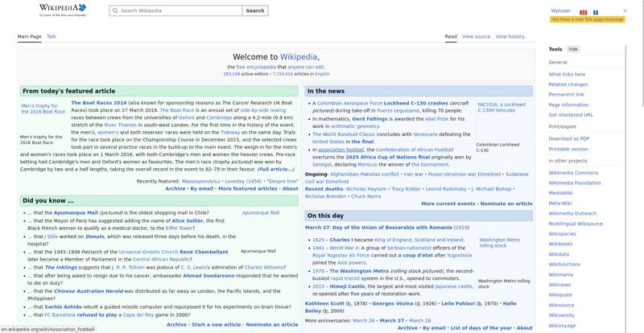Switch to the Talk tab
The width and height of the screenshot is (644, 333).
[52, 37]
